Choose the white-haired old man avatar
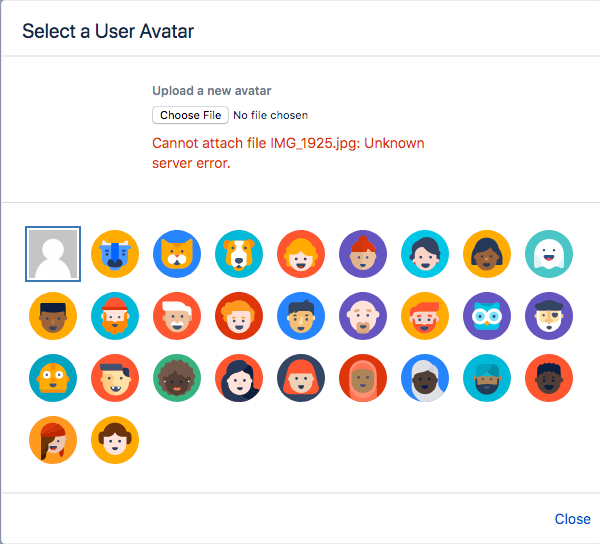 click(177, 316)
